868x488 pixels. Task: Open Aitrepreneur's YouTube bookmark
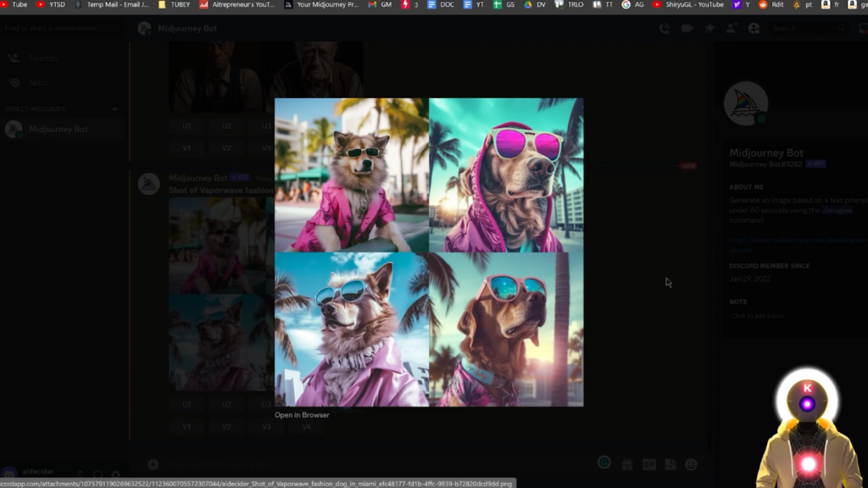tap(237, 4)
